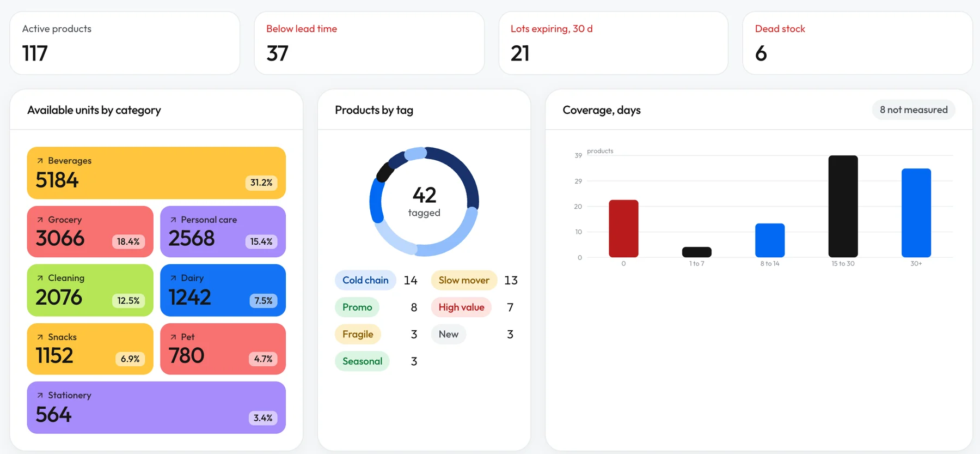Select the New tag chip
Screen dimensions: 980x454
click(x=449, y=334)
